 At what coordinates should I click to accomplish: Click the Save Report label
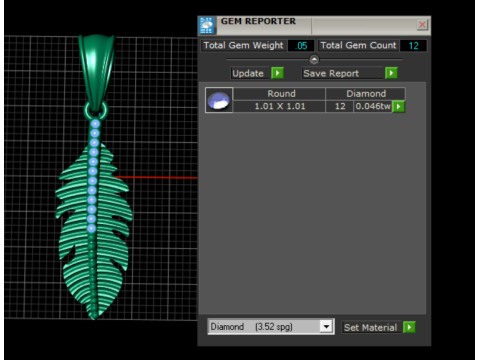[342, 73]
